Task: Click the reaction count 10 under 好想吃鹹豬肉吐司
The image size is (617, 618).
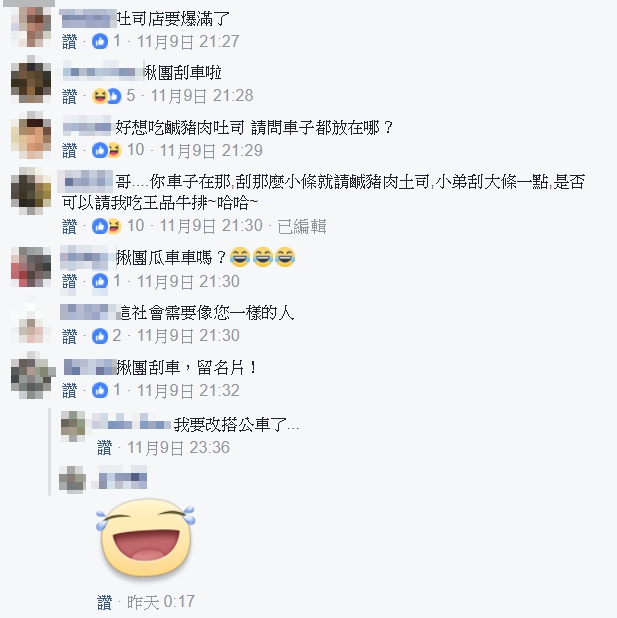Action: tap(135, 150)
